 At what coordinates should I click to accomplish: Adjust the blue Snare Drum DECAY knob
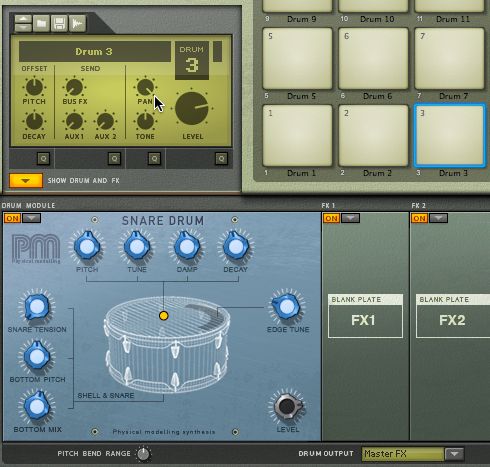[x=236, y=247]
